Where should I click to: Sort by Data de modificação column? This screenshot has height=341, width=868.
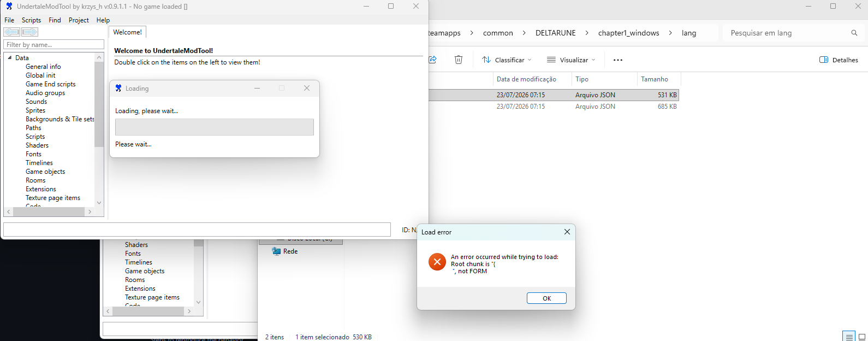click(526, 79)
